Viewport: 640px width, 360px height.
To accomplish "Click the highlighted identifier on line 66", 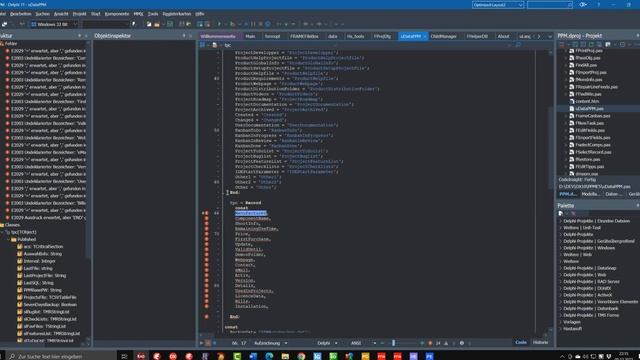I will [x=251, y=213].
